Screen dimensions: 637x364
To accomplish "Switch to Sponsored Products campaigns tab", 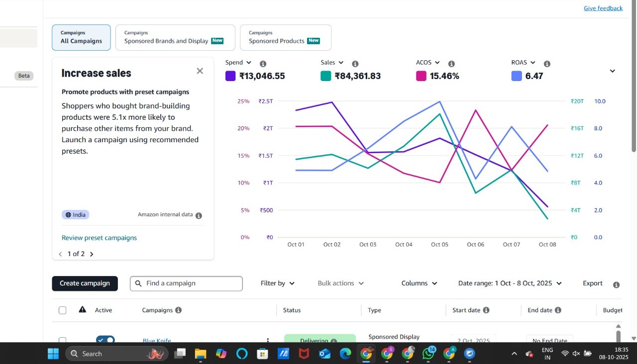I will [x=285, y=38].
